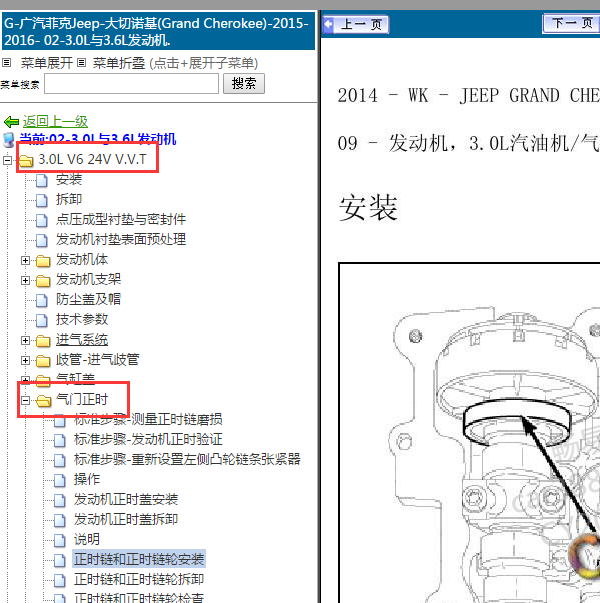Screen dimensions: 600x603
Task: Click the page icon beside 发动机正时盖拆卸
Action: tap(60, 520)
